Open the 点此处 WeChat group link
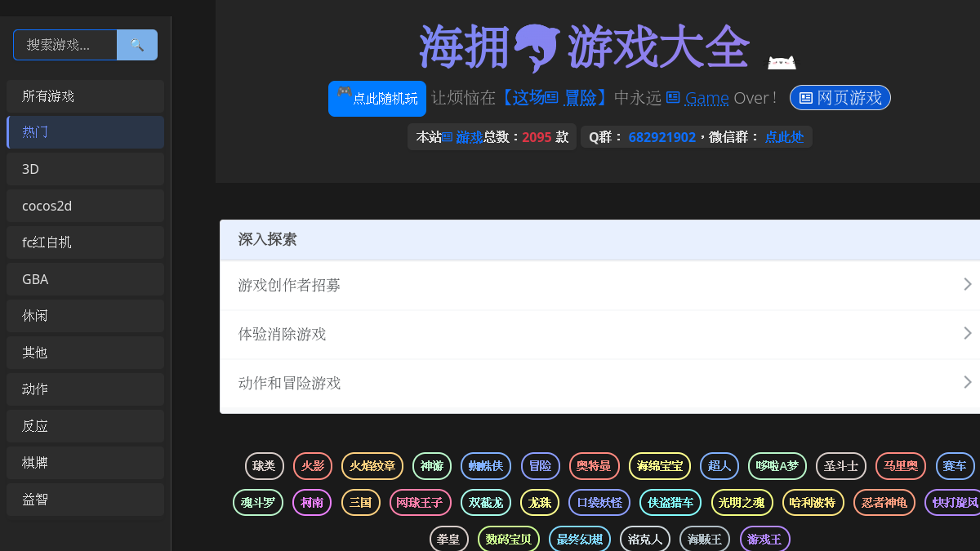This screenshot has width=980, height=551. pyautogui.click(x=784, y=137)
